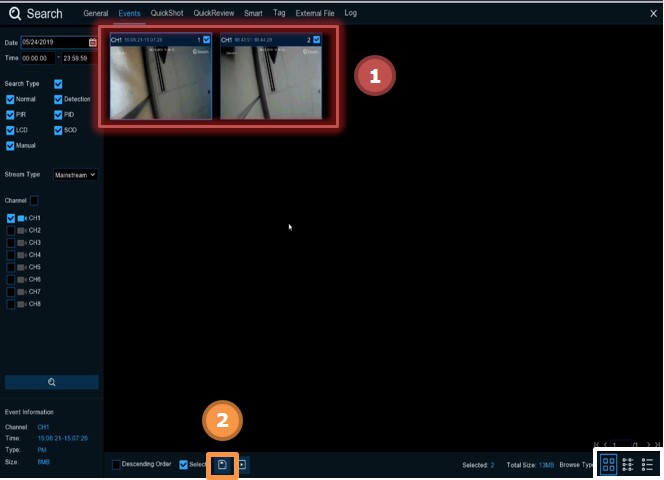This screenshot has width=664, height=480.
Task: Open the External File tab
Action: (x=314, y=14)
